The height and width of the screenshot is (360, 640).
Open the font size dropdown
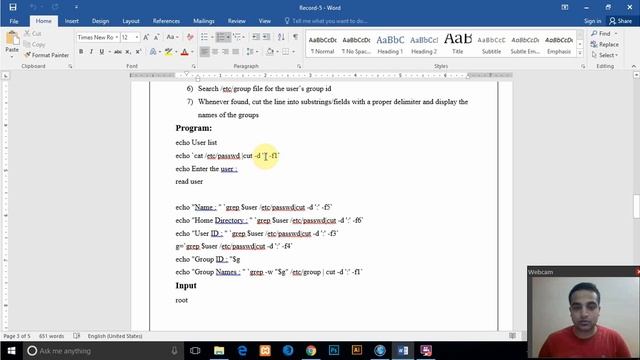(137, 37)
